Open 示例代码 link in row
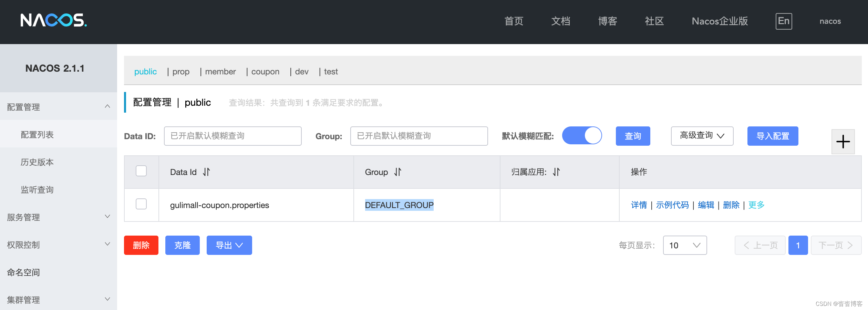The image size is (868, 310). click(672, 205)
